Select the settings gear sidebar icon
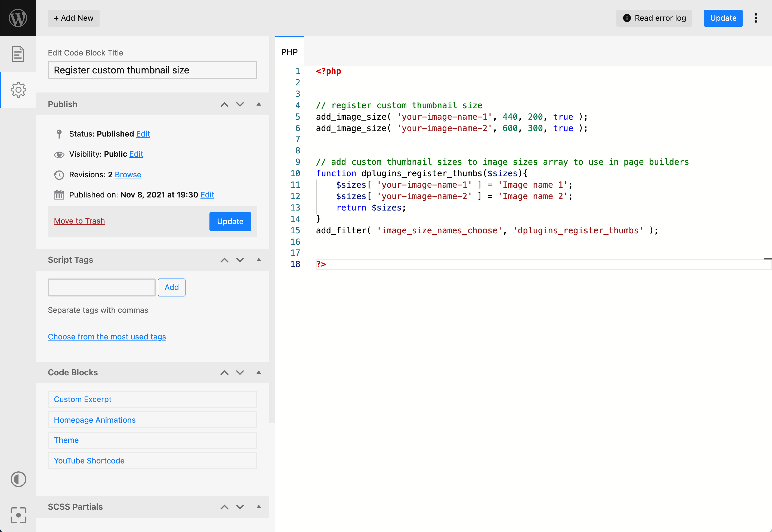Image resolution: width=772 pixels, height=532 pixels. tap(18, 90)
